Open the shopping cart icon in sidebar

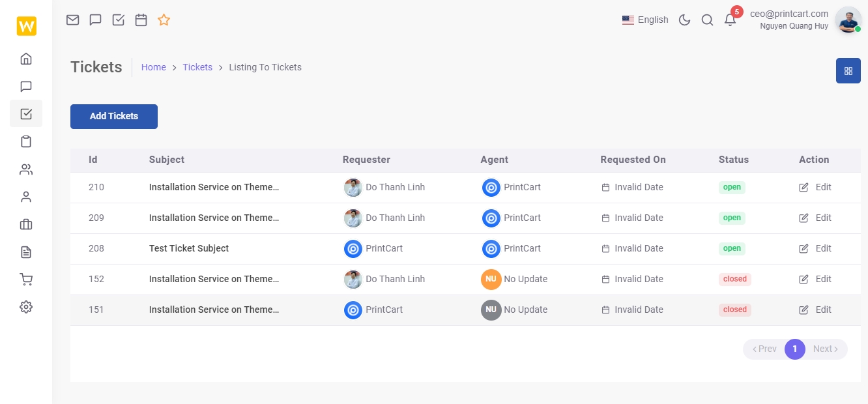point(26,280)
